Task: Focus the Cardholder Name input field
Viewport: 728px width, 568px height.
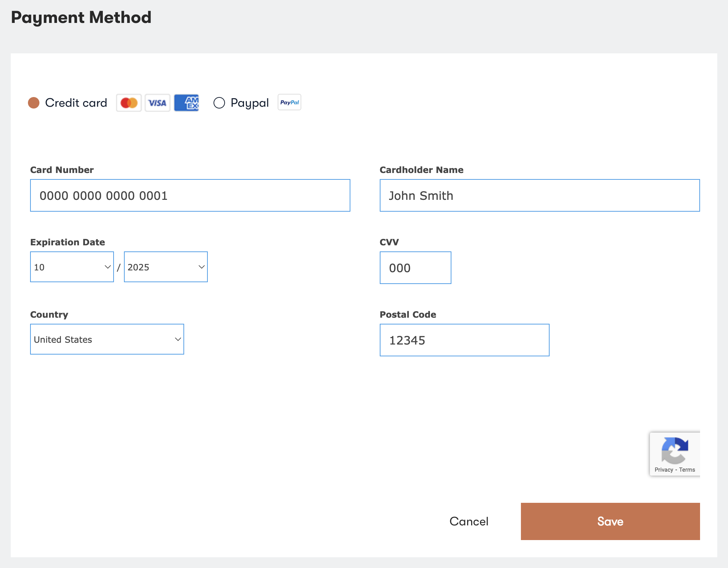Action: pos(540,196)
